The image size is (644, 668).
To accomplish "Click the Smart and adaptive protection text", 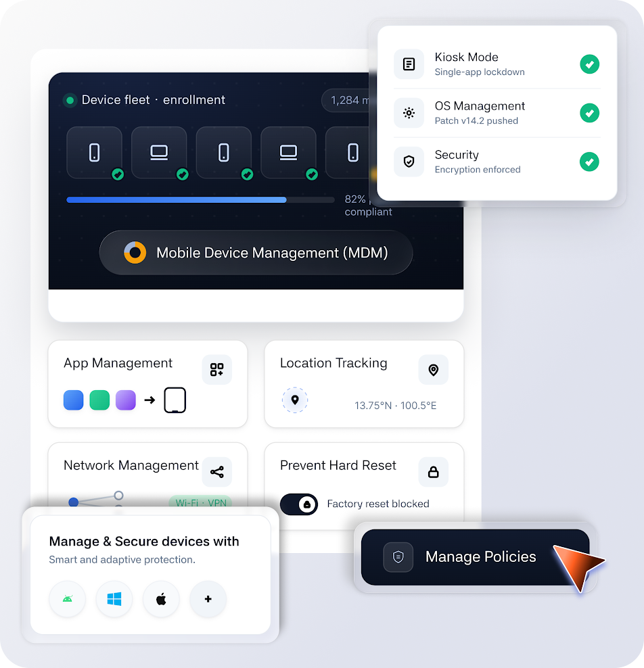I will (122, 560).
